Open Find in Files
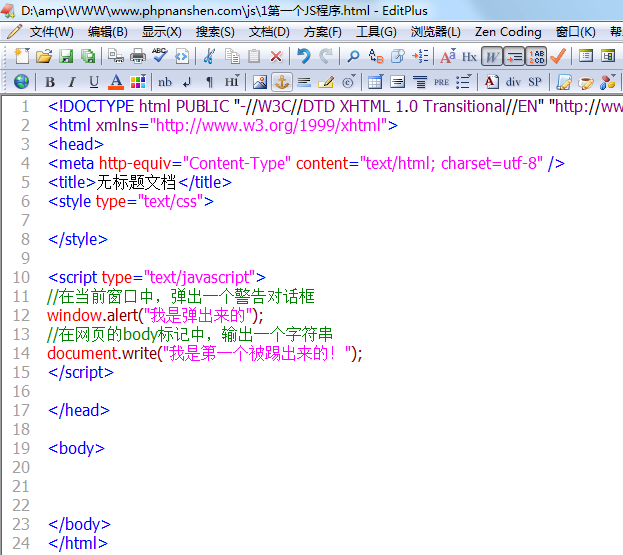Screen dimensions: 623x555 [398, 56]
